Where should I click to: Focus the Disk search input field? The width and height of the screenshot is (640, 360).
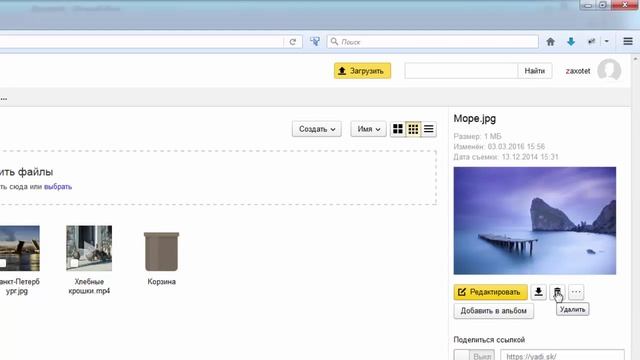[461, 71]
